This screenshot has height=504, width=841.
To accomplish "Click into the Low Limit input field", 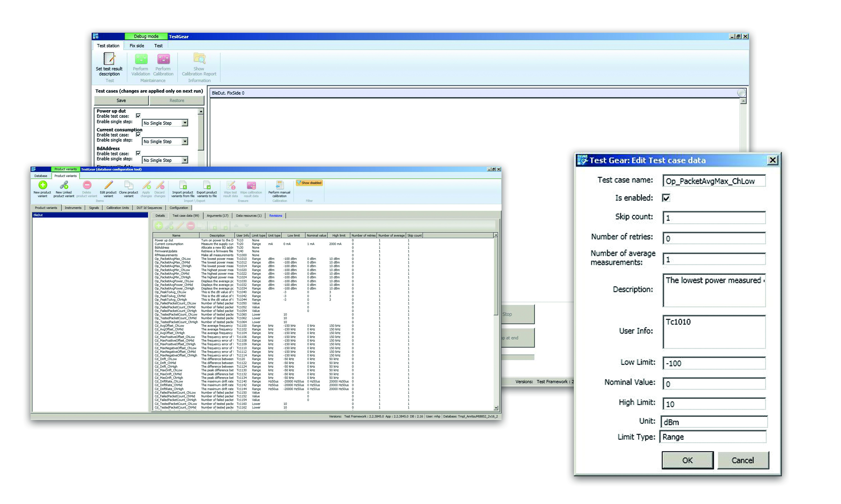I will [714, 363].
